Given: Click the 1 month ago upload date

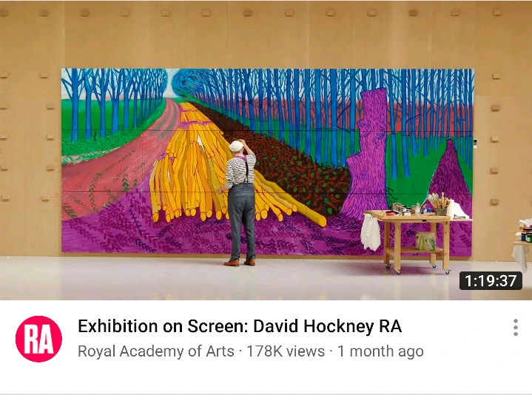Looking at the screenshot, I should click(x=380, y=351).
